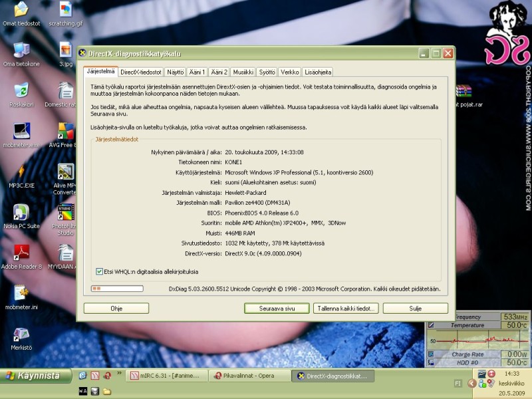Expand hidden system tray icons arrow
The image size is (532, 399).
471,384
